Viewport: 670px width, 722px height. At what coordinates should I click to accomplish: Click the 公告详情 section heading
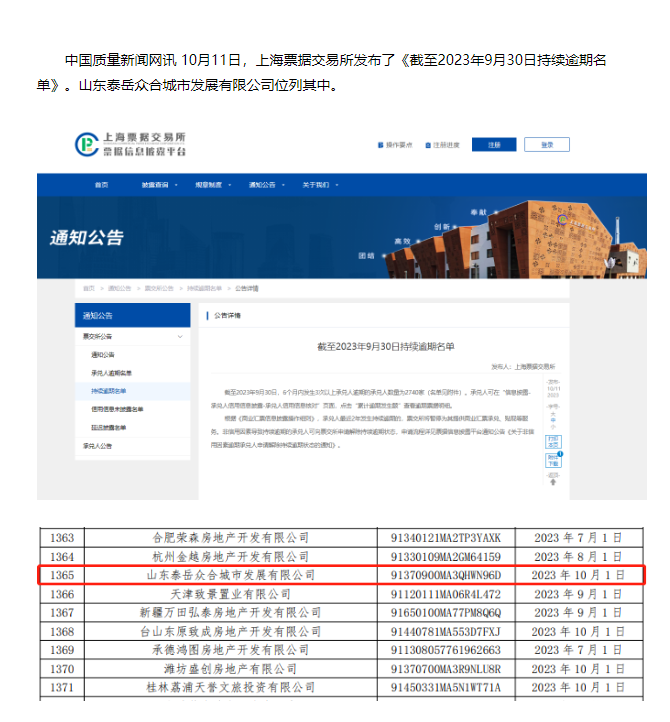pyautogui.click(x=227, y=315)
